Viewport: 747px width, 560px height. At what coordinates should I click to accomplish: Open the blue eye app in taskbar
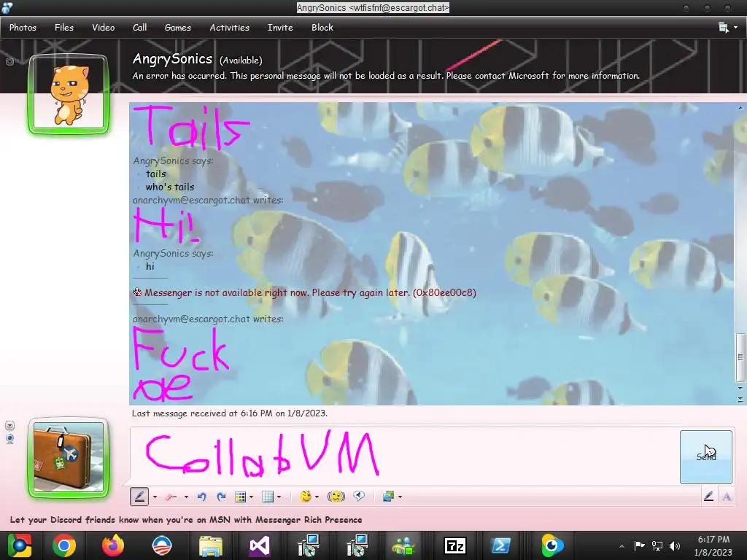(552, 545)
